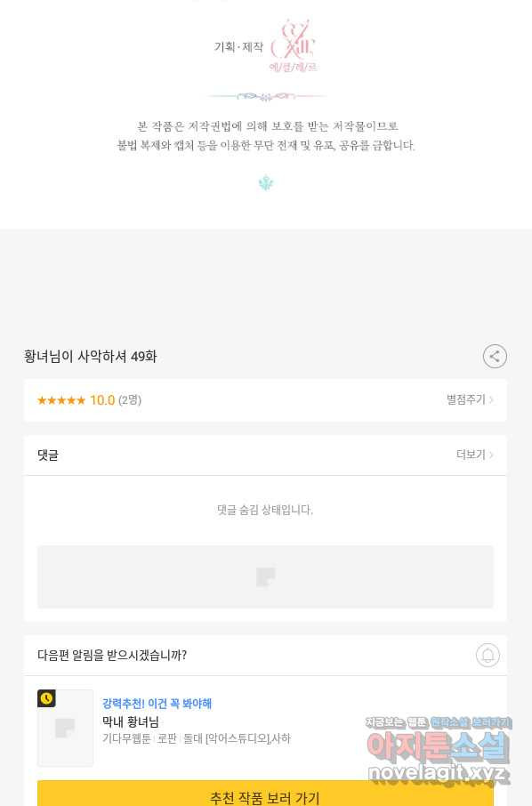Click the yellow clock badge icon
The image size is (532, 806).
(x=46, y=698)
